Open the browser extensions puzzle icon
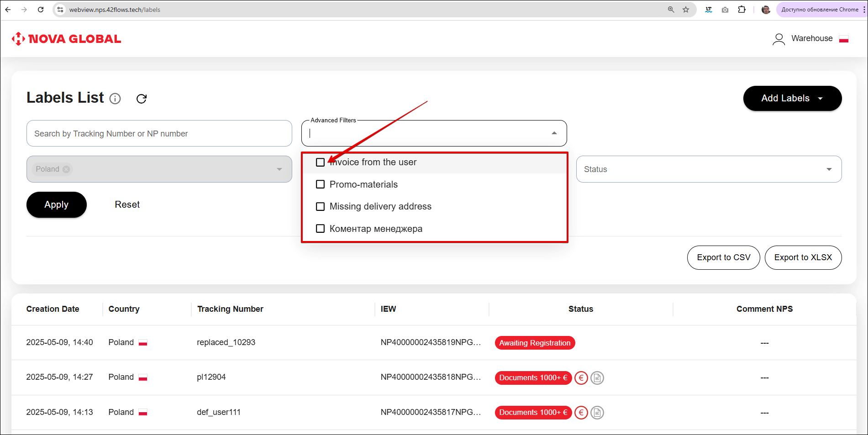The image size is (868, 435). pyautogui.click(x=742, y=10)
